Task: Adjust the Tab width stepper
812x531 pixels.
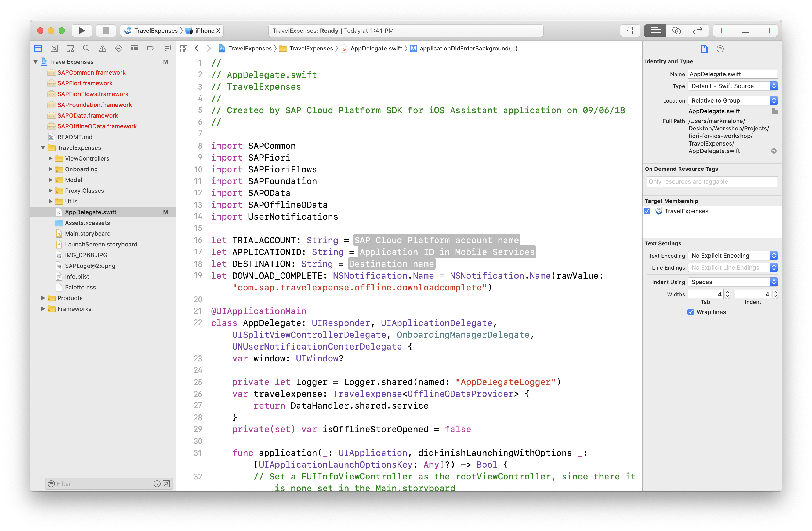Action: pyautogui.click(x=727, y=294)
